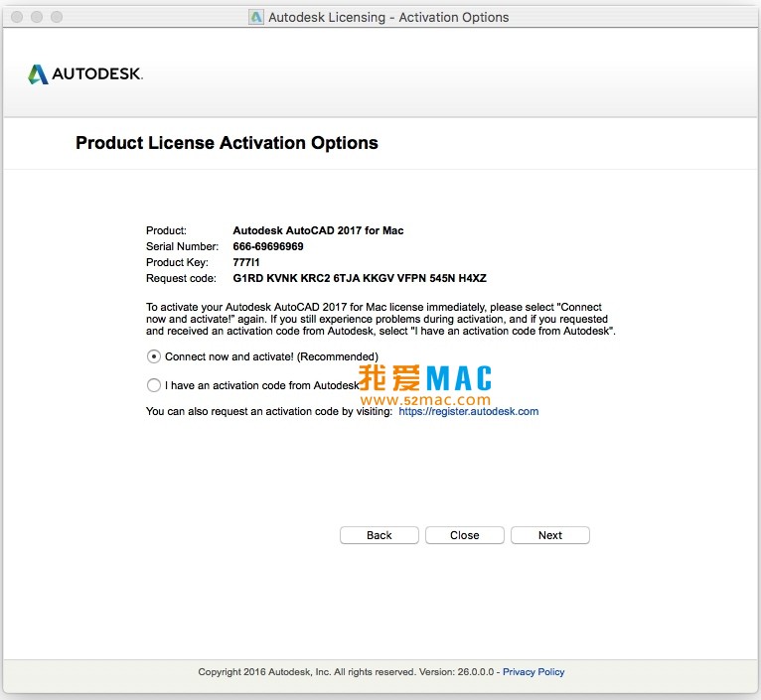This screenshot has width=761, height=700.
Task: Click the Autodesk icon in title bar
Action: pos(256,18)
